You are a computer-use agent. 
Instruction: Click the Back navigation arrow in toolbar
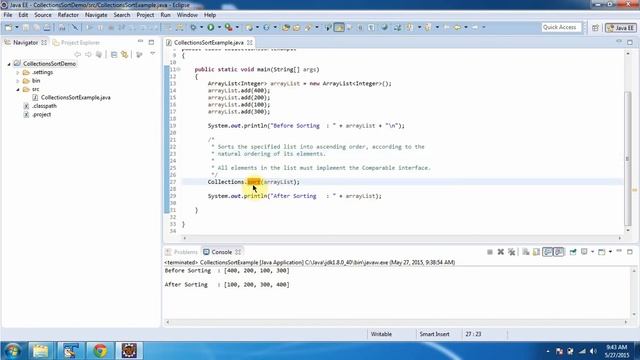click(x=457, y=27)
